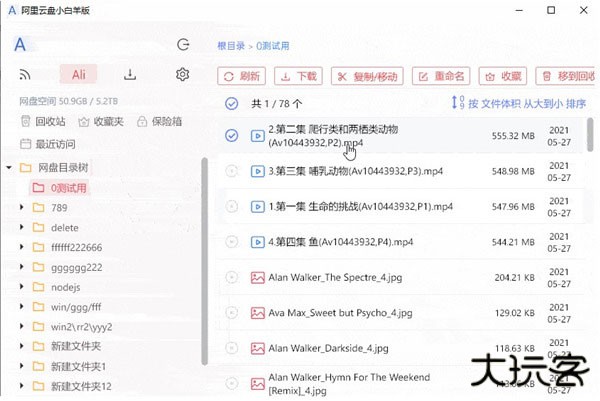Collapse the 网盘目录树 root node
Viewport: 600px width, 401px height.
pos(9,168)
